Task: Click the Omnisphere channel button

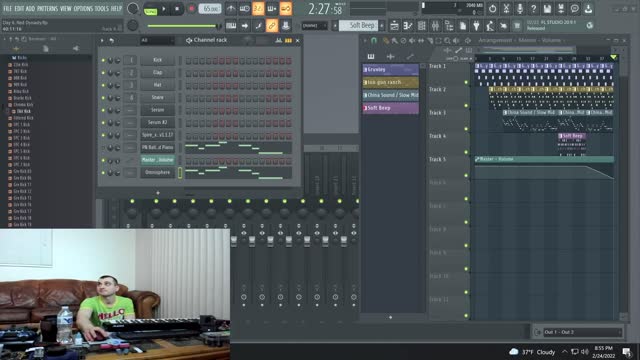Action: (x=158, y=173)
